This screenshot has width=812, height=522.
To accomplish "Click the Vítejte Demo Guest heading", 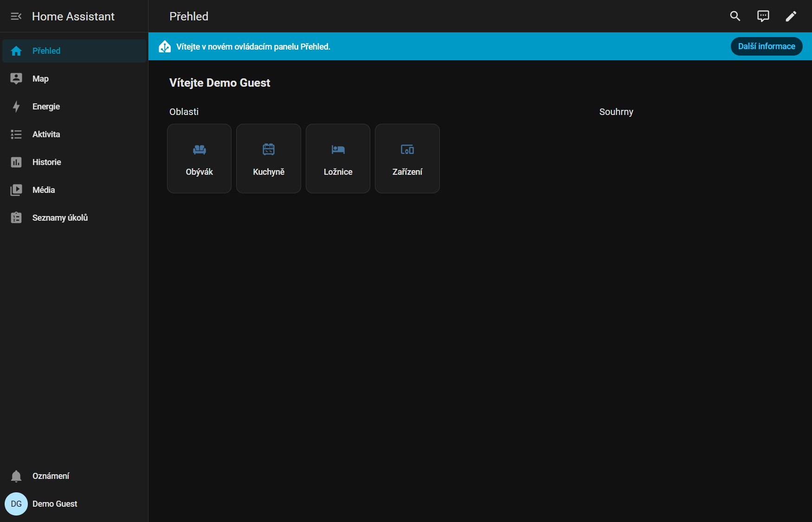I will click(x=219, y=83).
